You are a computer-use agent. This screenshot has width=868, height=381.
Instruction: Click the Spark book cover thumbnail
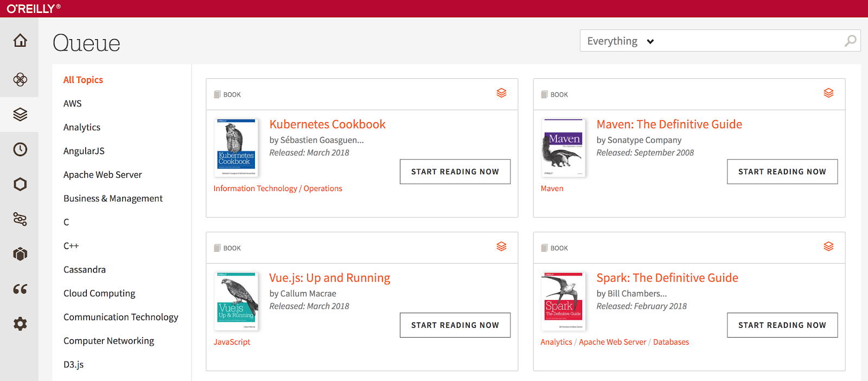pos(563,301)
